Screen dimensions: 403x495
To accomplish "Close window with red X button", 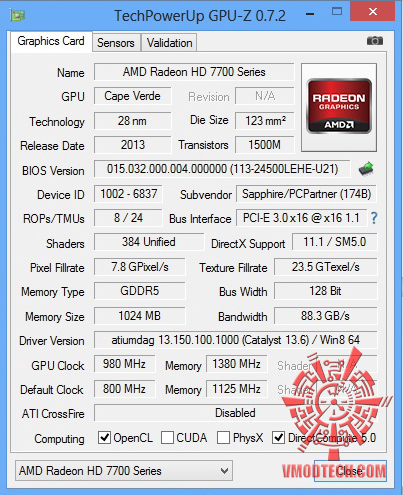I will coord(373,12).
